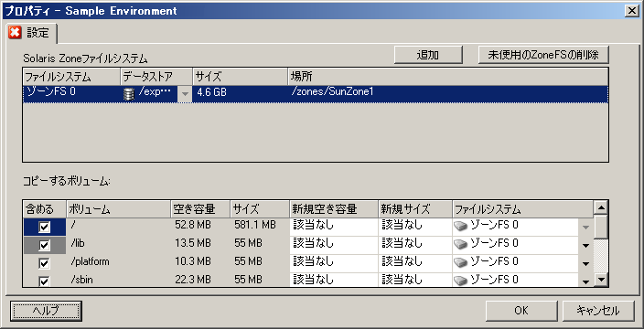The width and height of the screenshot is (644, 329).
Task: Toggle the include checkbox for /lib
Action: [x=44, y=245]
